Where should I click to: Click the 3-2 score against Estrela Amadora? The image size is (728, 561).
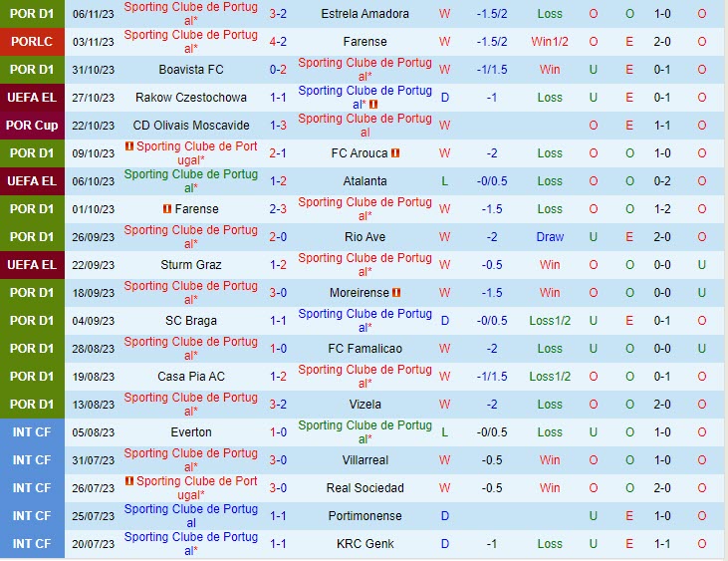point(278,14)
